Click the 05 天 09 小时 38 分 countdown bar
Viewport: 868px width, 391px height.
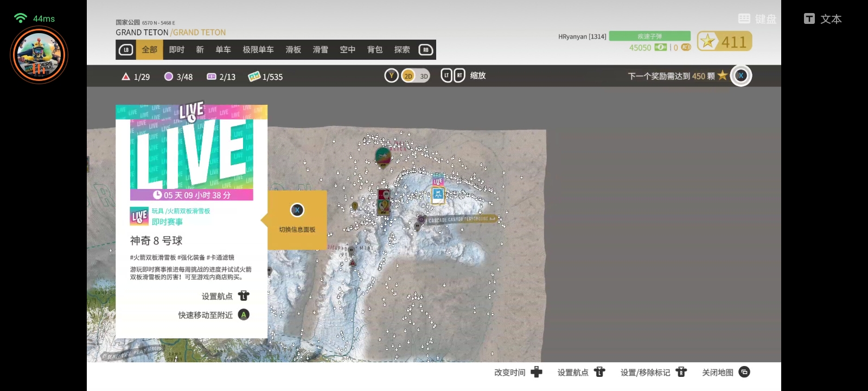coord(192,195)
